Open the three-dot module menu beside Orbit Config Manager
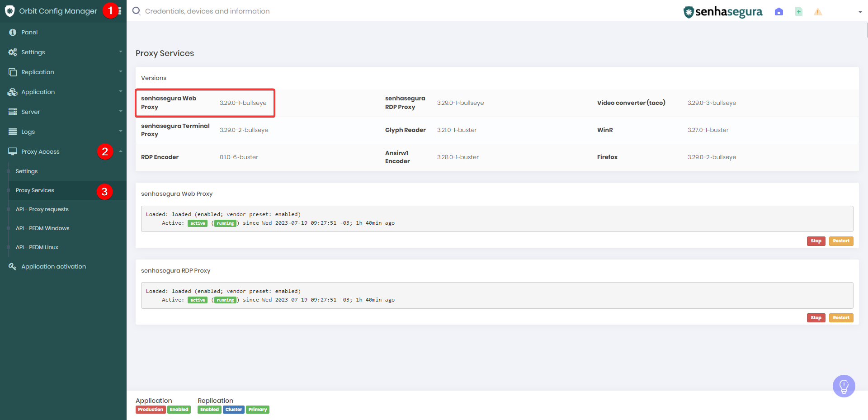This screenshot has width=868, height=420. 120,10
